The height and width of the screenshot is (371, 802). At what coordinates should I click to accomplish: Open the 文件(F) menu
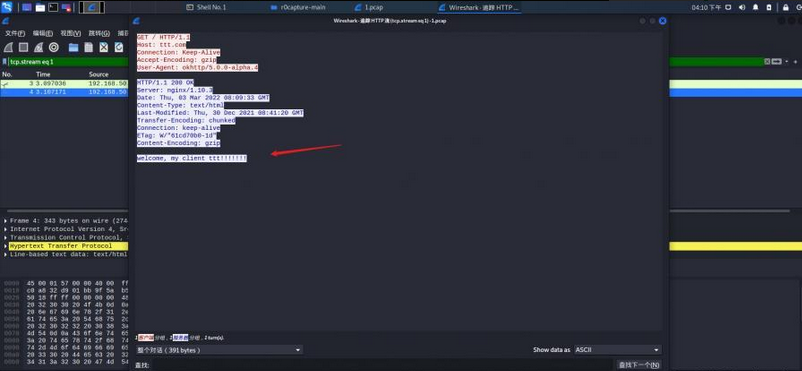(x=15, y=33)
